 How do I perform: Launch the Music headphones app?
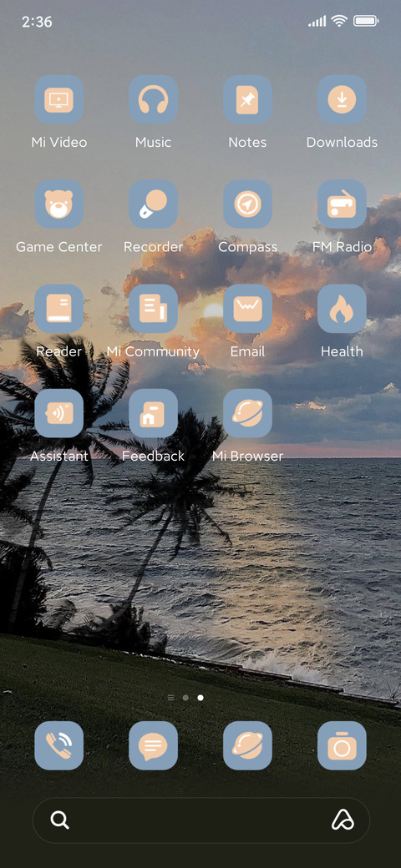pyautogui.click(x=154, y=99)
